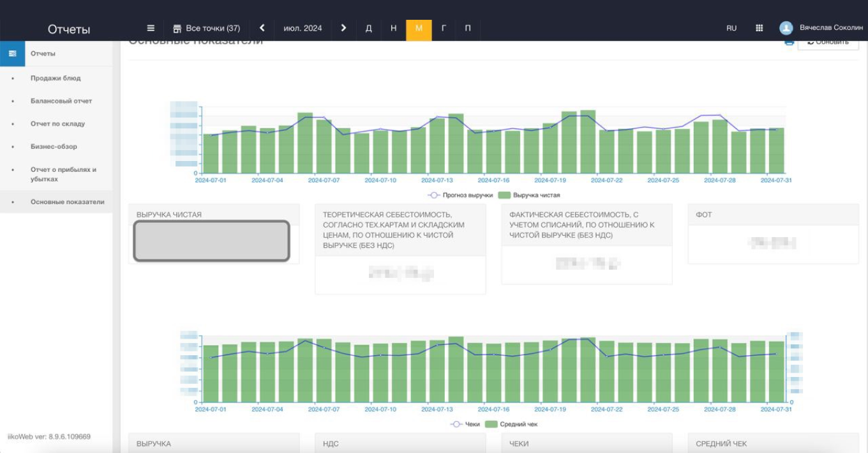Click the blue Отчеты sidebar icon
Viewport: 868px width, 453px height.
12,54
